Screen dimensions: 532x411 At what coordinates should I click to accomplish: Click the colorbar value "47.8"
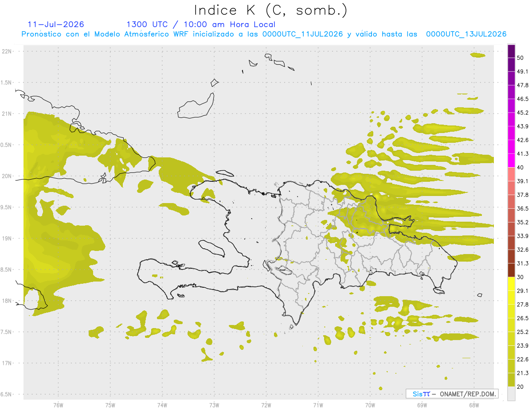point(523,85)
